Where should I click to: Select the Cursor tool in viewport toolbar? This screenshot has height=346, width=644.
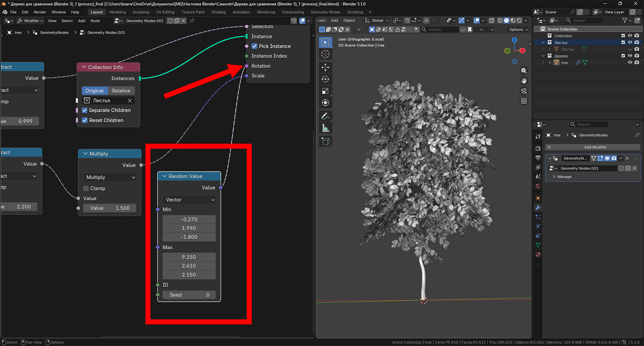tap(325, 54)
